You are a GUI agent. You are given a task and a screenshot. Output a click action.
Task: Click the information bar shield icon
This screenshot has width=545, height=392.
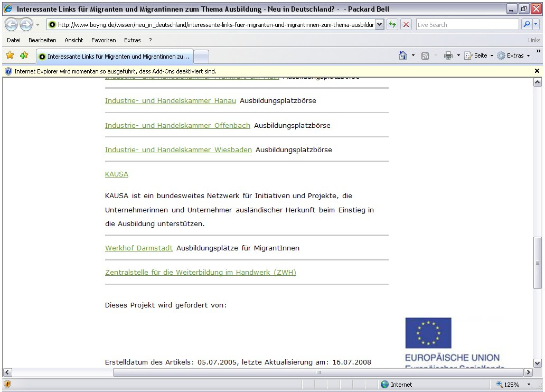[x=8, y=71]
